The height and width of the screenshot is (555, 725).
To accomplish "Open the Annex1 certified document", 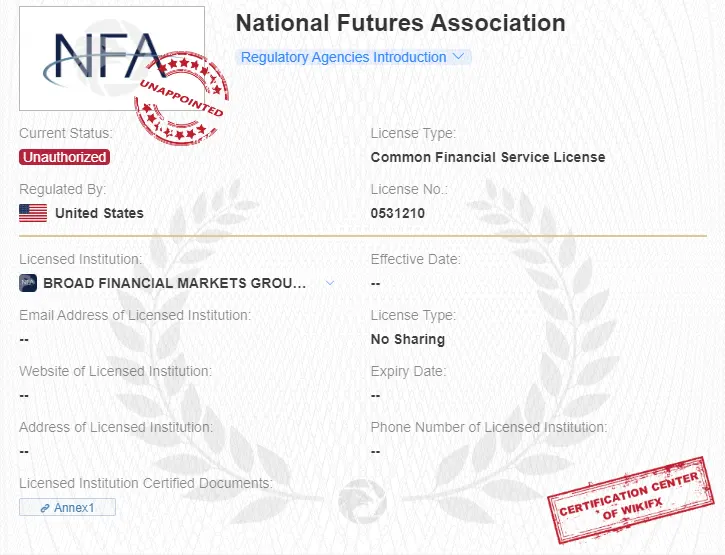I will (67, 508).
